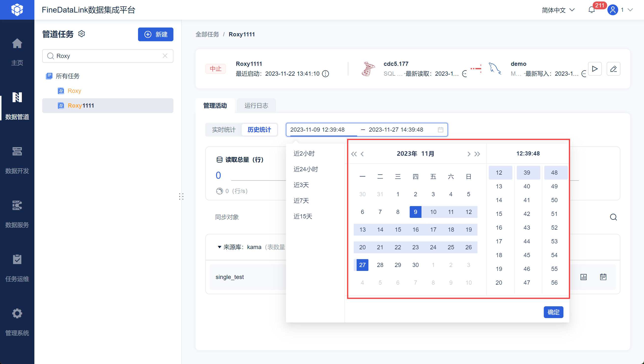Click the sync object search magnifier
The width and height of the screenshot is (644, 364).
(613, 217)
